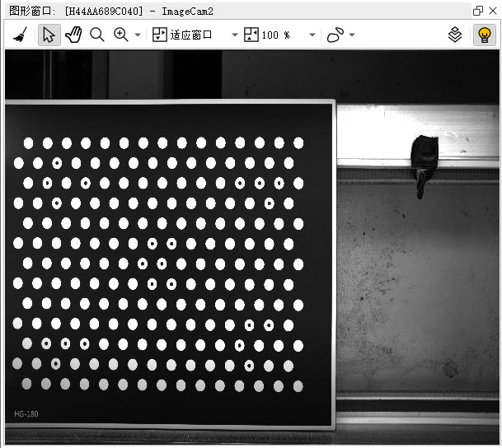The image size is (502, 448).
Task: Click the 100 % zoom scale icon
Action: click(x=251, y=35)
